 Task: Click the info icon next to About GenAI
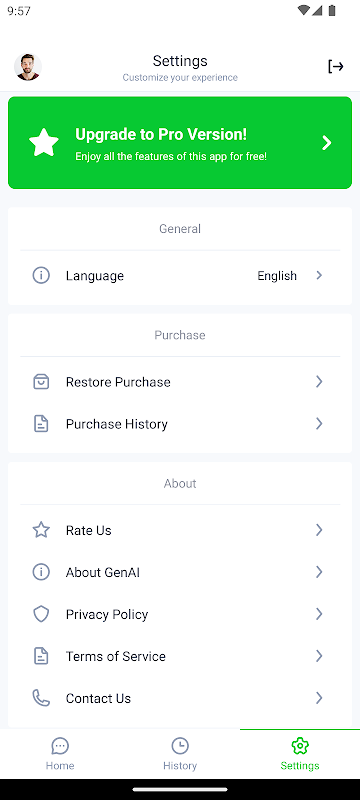41,572
